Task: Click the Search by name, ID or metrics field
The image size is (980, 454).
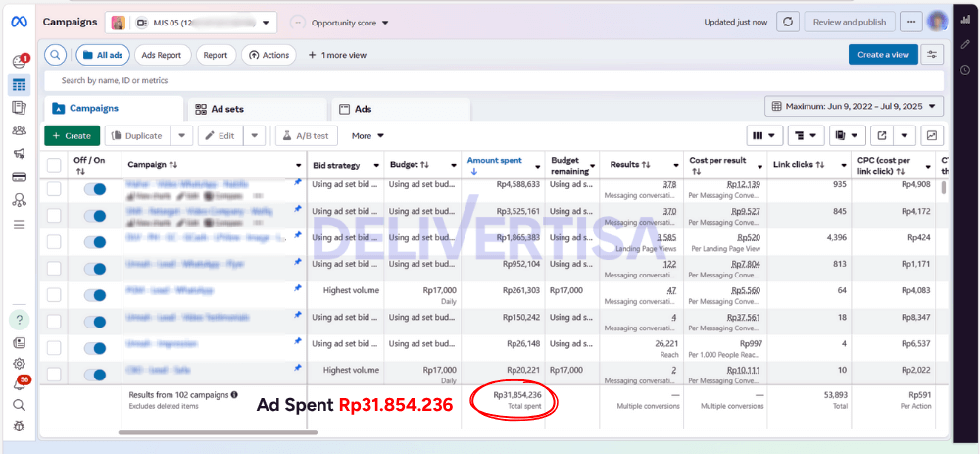Action: tap(494, 80)
